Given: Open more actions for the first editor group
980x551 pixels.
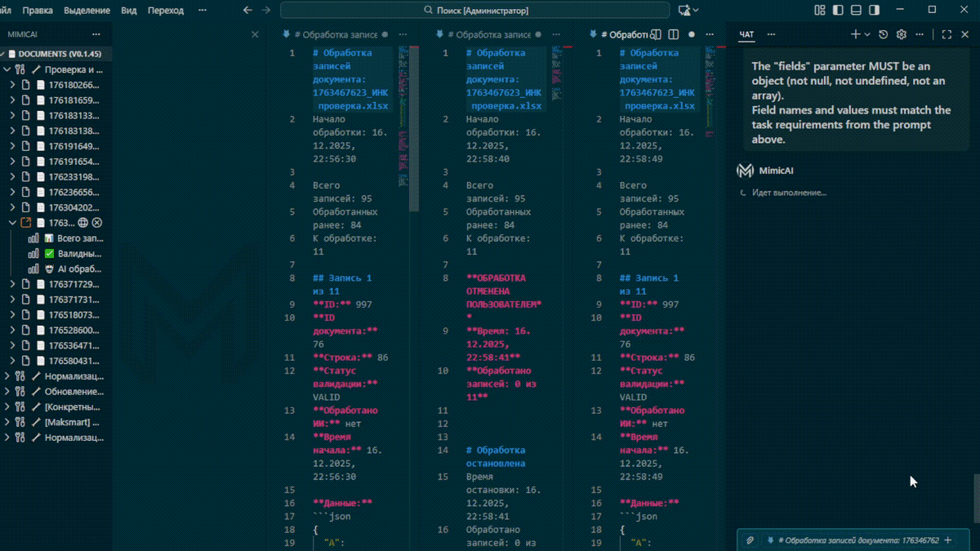Looking at the screenshot, I should tap(403, 35).
